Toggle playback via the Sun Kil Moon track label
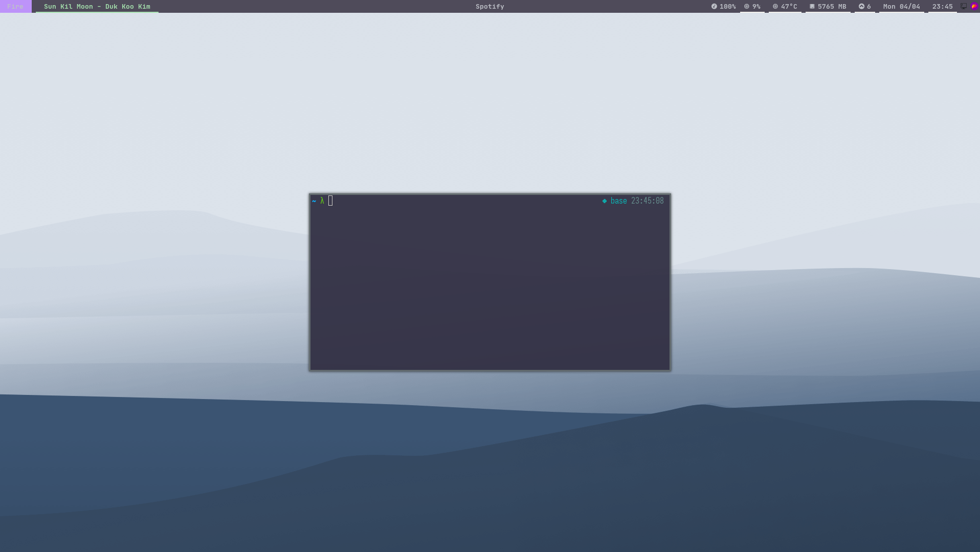 [97, 6]
